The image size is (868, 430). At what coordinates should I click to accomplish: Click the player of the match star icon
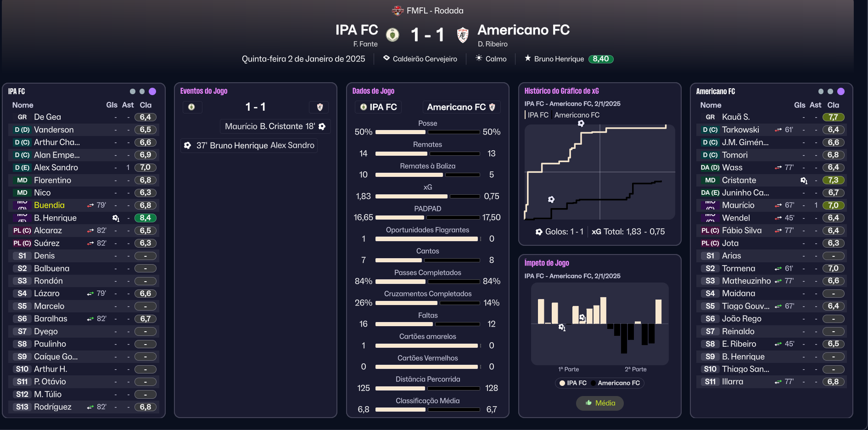(x=528, y=58)
